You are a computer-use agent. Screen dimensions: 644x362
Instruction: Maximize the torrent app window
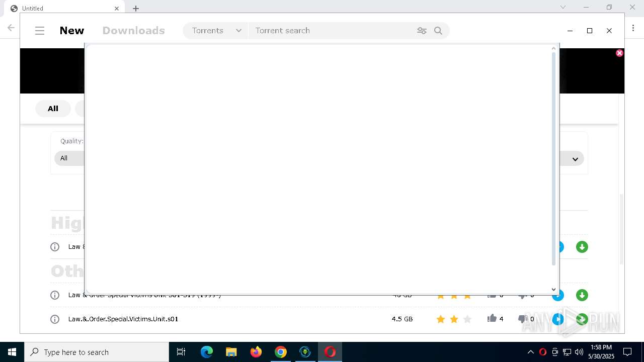tap(590, 31)
